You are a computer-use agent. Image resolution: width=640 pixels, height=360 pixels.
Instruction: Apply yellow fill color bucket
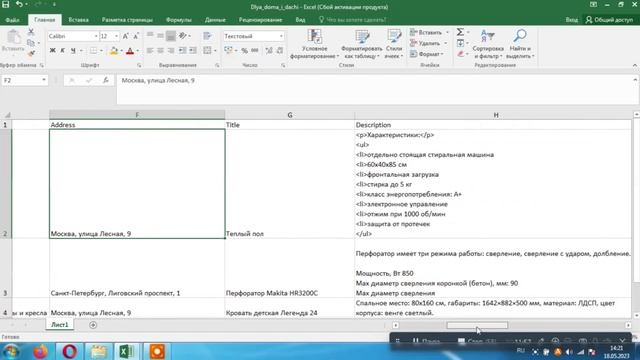pos(114,51)
